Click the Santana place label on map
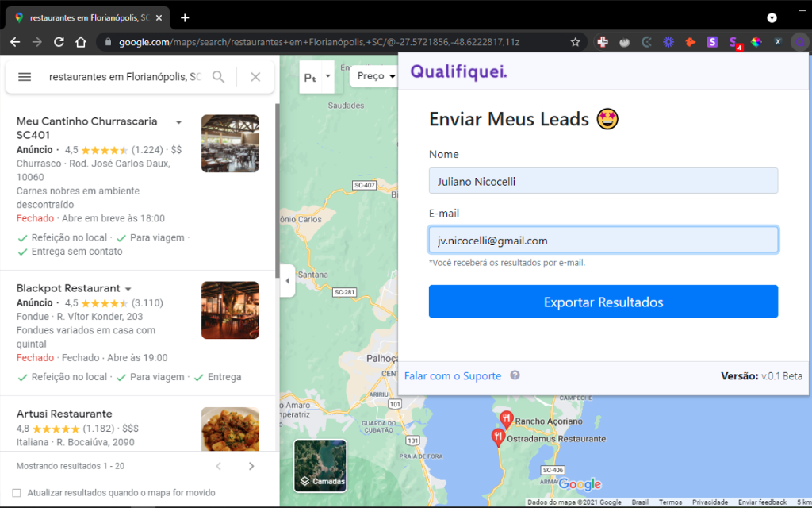This screenshot has height=508, width=812. tap(312, 275)
